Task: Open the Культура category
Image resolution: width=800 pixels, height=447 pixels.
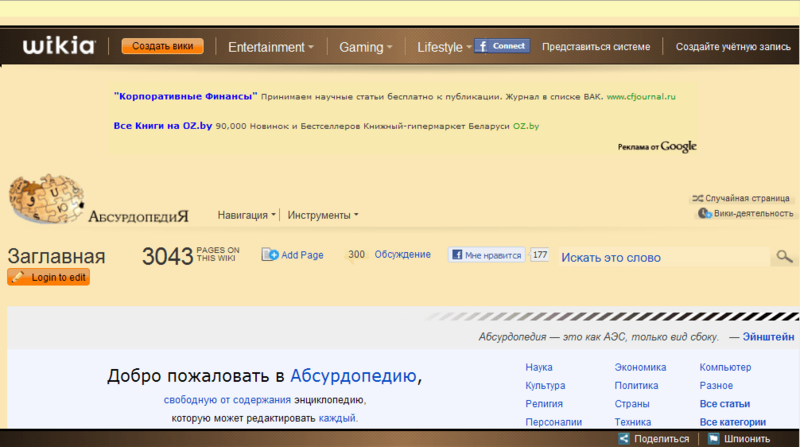Action: [545, 386]
